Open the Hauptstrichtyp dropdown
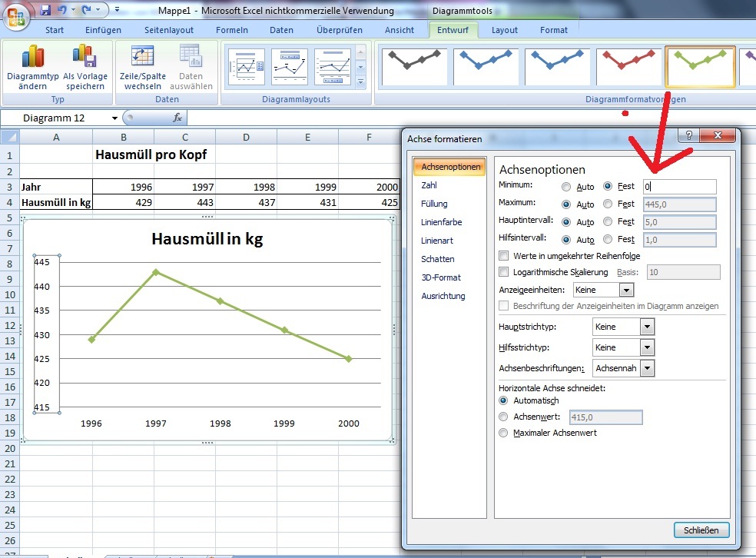 647,327
